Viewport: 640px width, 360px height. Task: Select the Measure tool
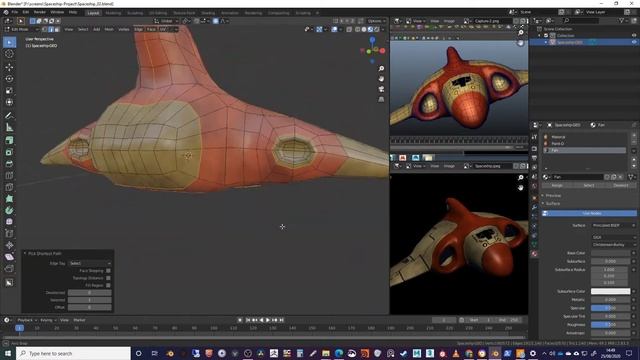9,127
